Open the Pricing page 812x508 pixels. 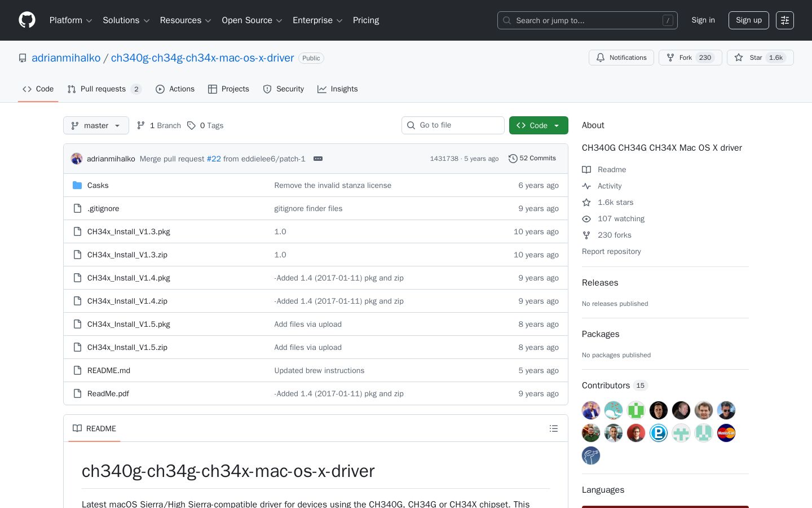click(366, 20)
